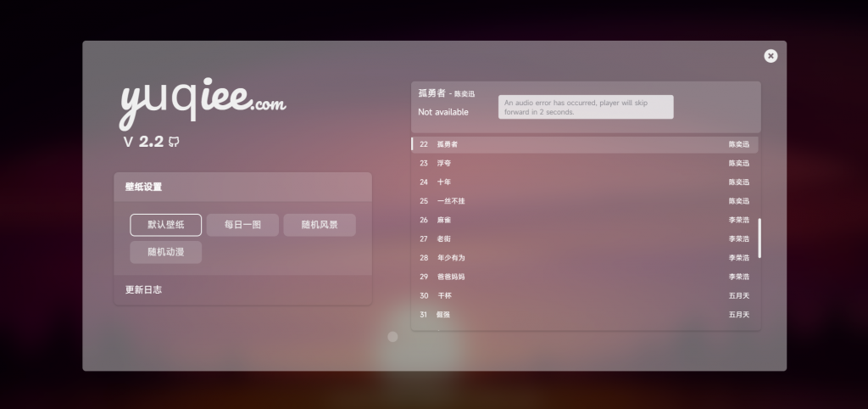868x409 pixels.
Task: Choose the 随机风景 wallpaper option
Action: pyautogui.click(x=320, y=225)
